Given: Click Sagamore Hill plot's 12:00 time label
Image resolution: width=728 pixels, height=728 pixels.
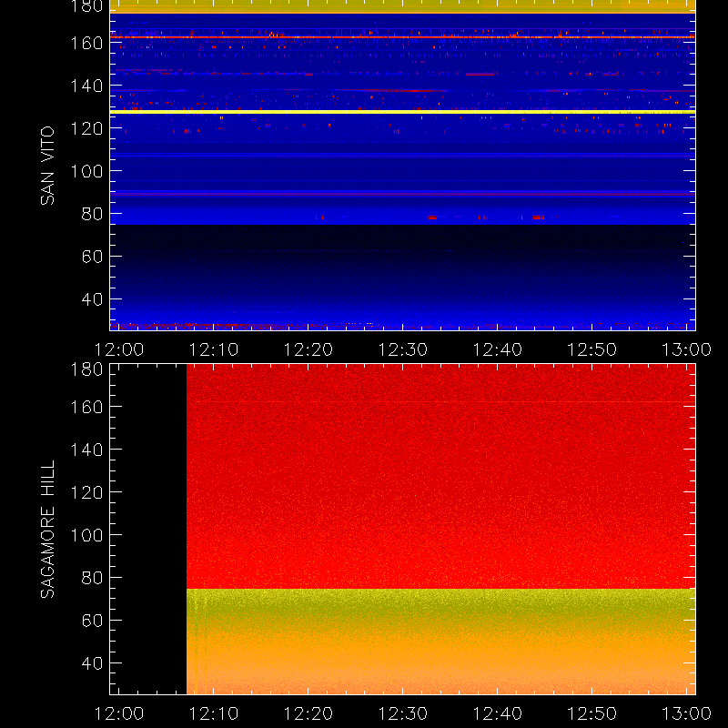Looking at the screenshot, I should point(119,713).
